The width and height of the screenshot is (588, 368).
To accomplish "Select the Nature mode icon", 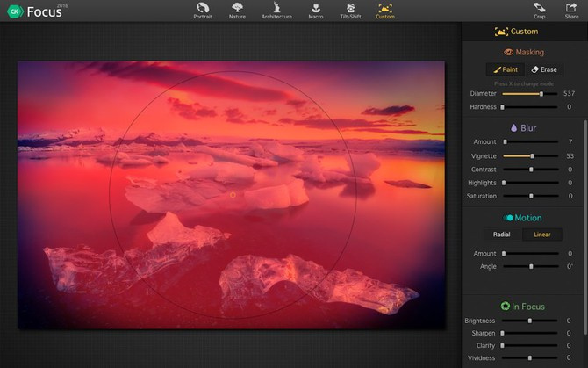I will tap(237, 11).
